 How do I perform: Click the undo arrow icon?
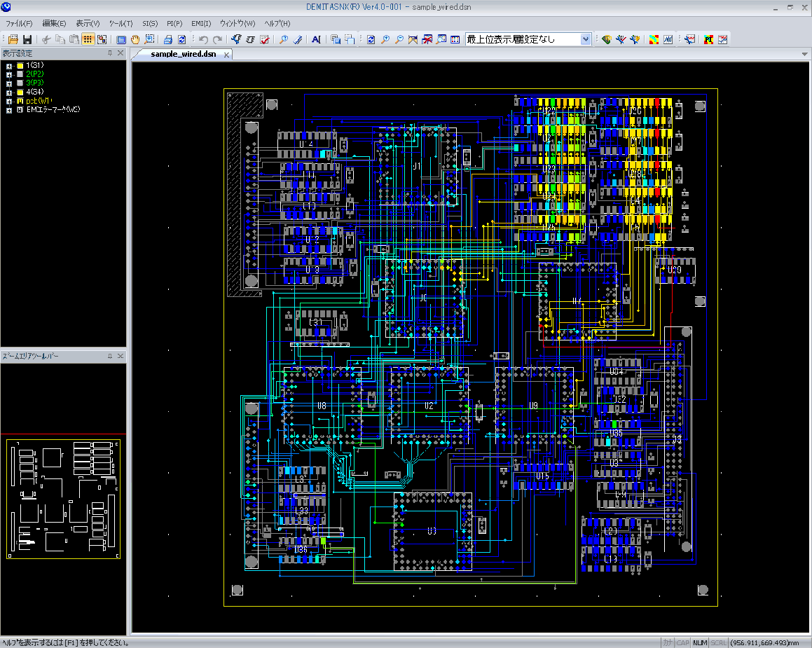(x=203, y=39)
